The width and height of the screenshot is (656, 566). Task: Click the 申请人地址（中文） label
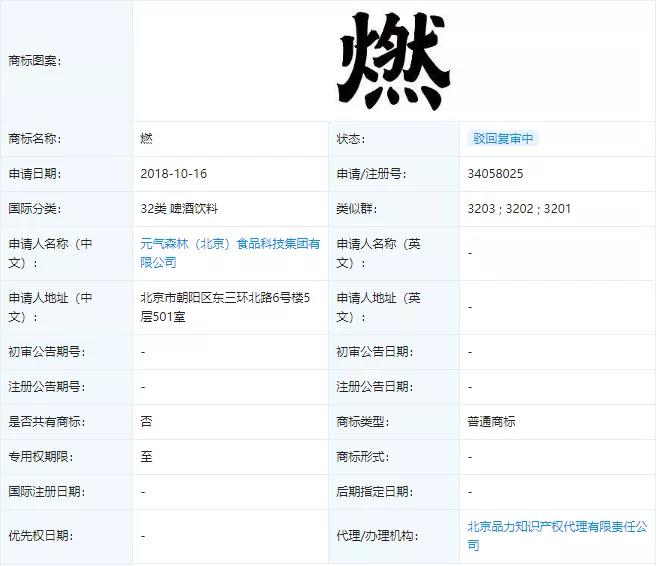pyautogui.click(x=50, y=307)
